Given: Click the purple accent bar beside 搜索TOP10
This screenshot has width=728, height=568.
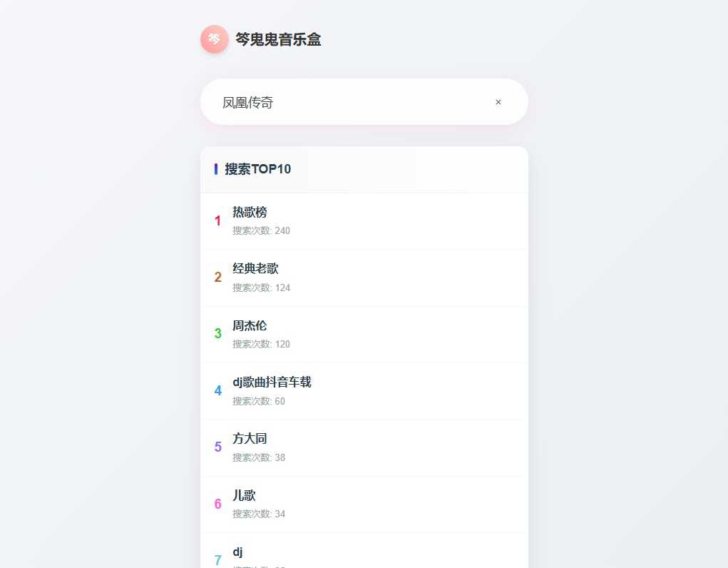Looking at the screenshot, I should click(217, 169).
